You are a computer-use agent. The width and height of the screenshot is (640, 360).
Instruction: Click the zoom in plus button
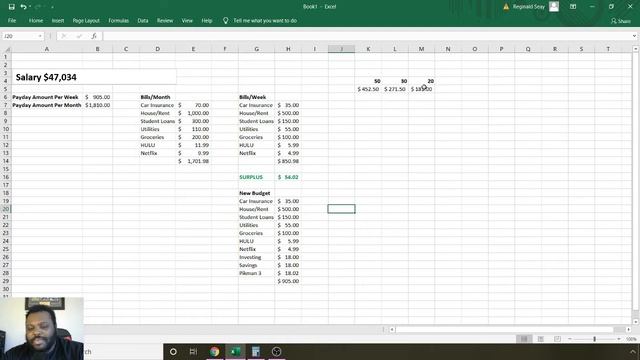619,339
